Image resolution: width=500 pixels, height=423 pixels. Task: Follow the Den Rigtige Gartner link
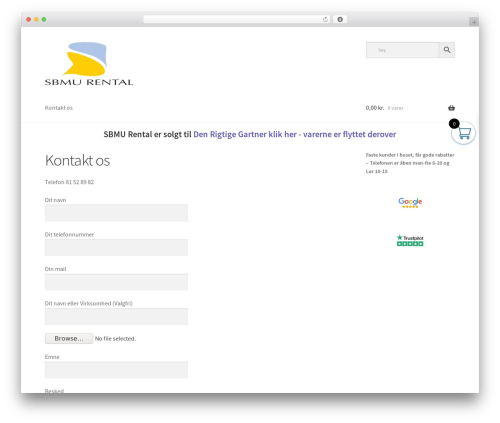coord(295,134)
